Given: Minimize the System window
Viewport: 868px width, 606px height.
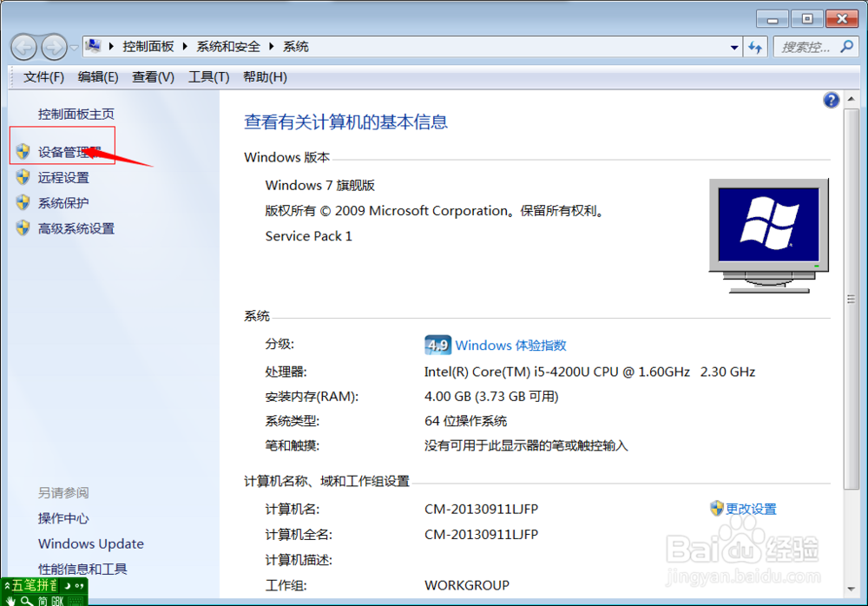Looking at the screenshot, I should (x=773, y=19).
